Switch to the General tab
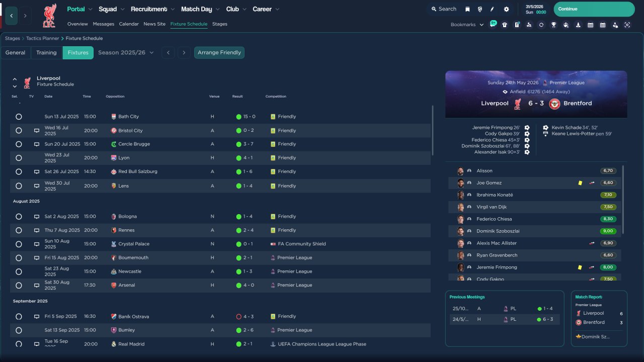The image size is (644, 362). [x=16, y=53]
